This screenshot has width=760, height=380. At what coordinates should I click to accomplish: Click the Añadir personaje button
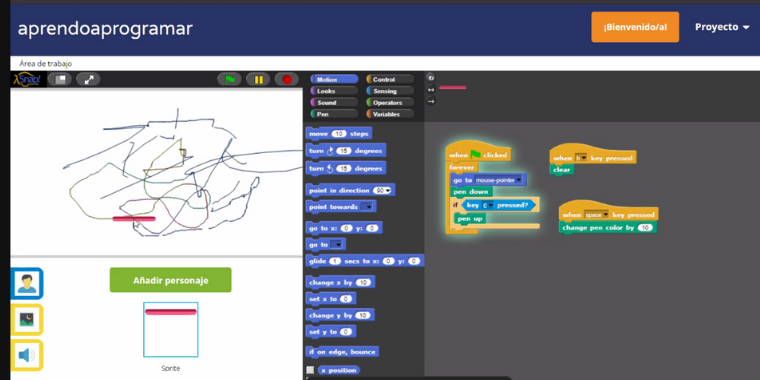click(171, 280)
